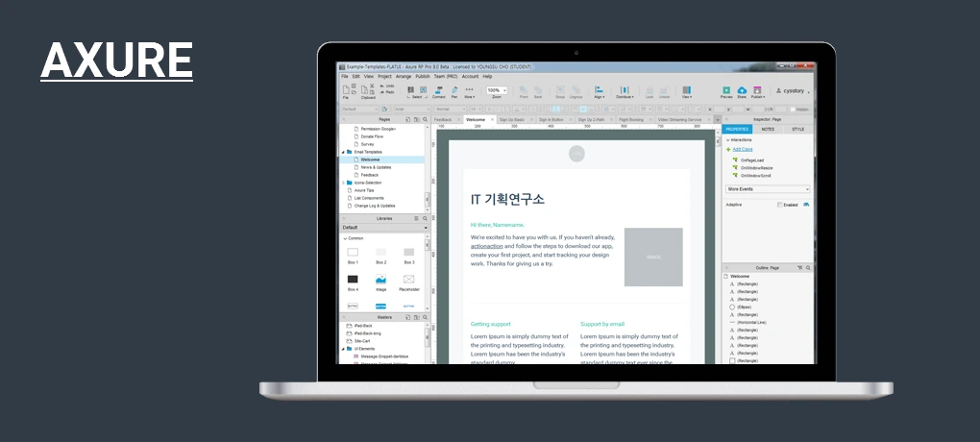
Task: Open the File menu
Action: (344, 76)
